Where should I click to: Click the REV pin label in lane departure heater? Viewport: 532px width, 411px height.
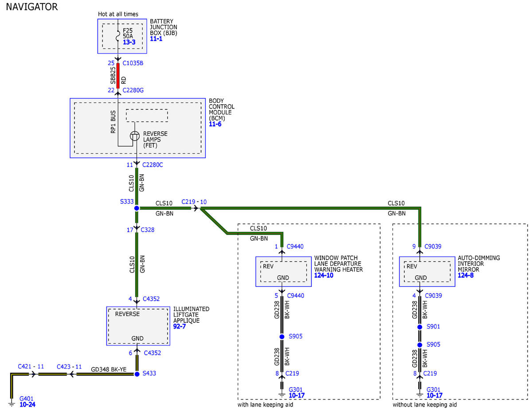click(268, 266)
